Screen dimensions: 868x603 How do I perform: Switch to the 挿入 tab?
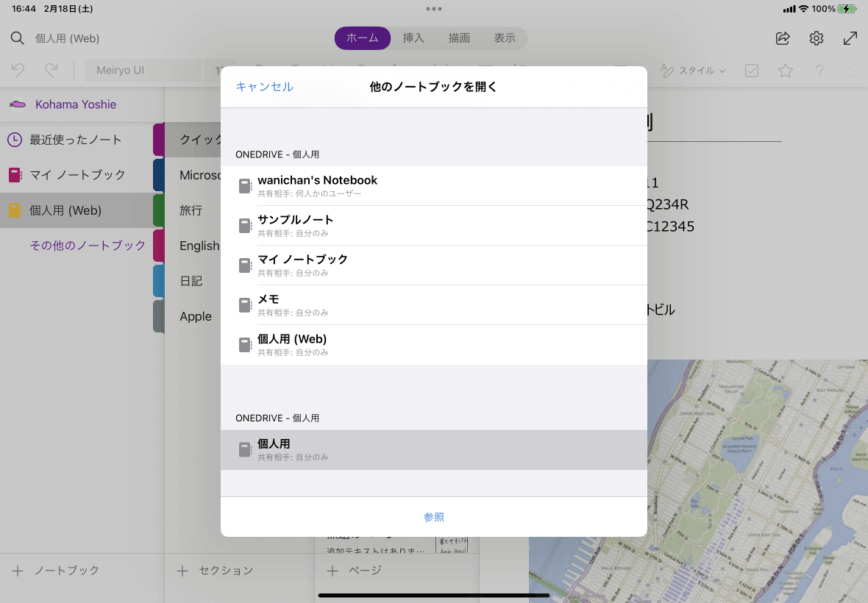(413, 38)
